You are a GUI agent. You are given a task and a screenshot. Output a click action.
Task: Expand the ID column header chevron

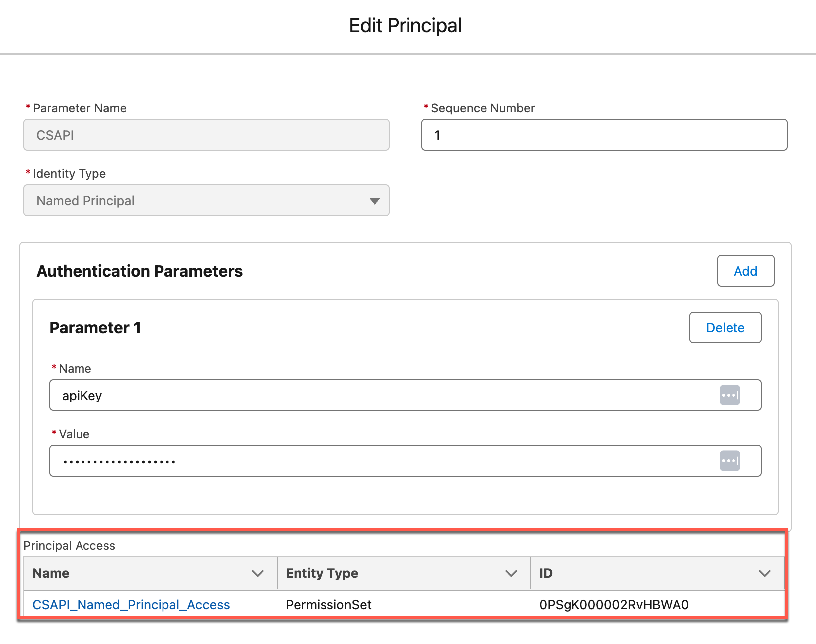pyautogui.click(x=765, y=573)
